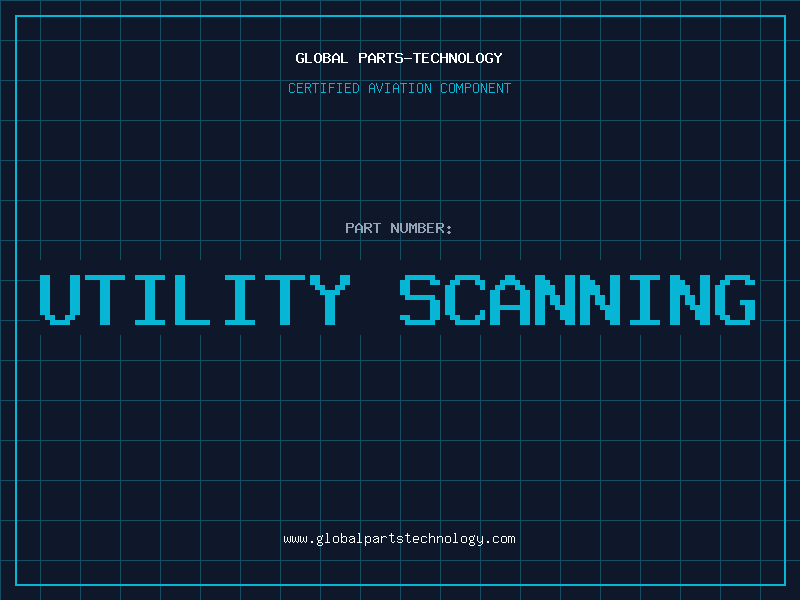800x600 pixels.
Task: Click the PART NUMBER: label
Action: click(x=399, y=228)
